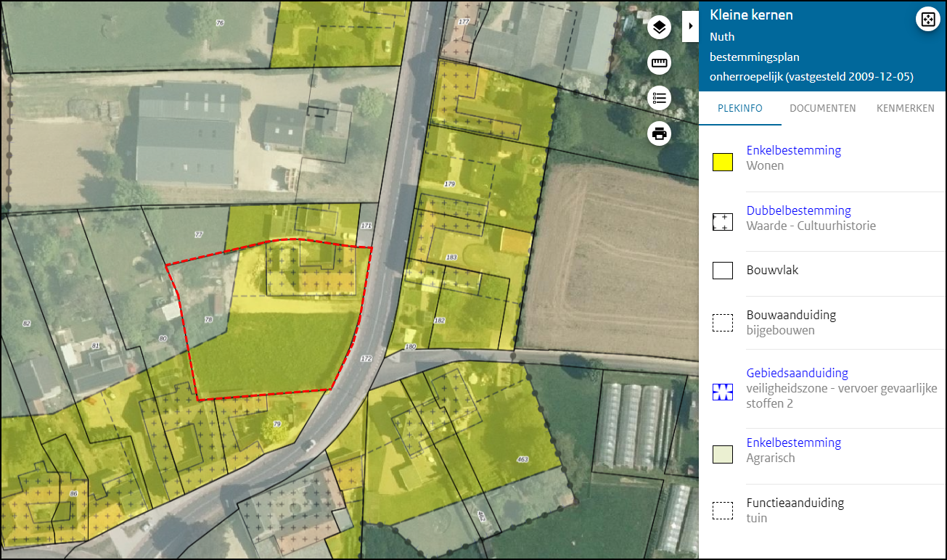947x560 pixels.
Task: Open the map layers menu
Action: click(659, 28)
